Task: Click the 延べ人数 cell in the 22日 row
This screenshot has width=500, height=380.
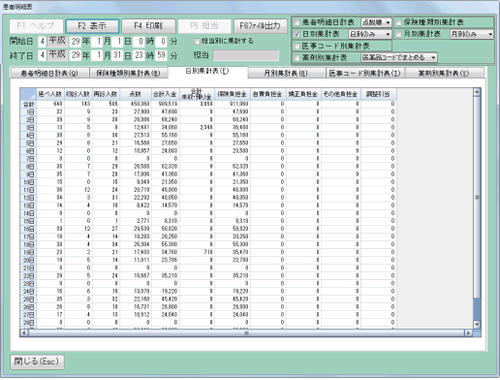Action: coord(50,276)
